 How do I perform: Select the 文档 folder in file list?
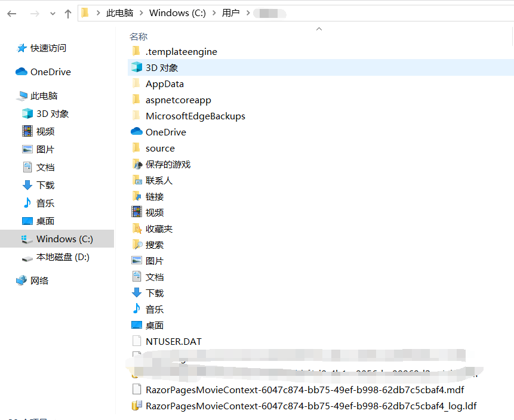click(155, 277)
